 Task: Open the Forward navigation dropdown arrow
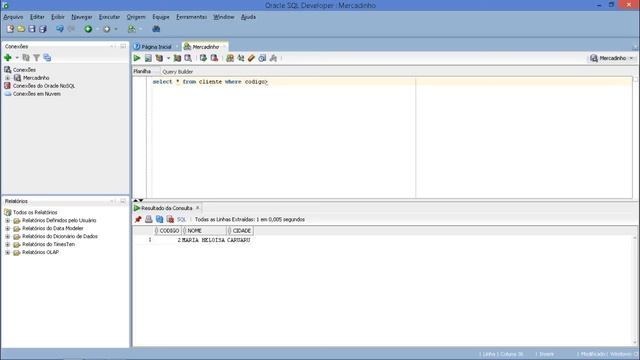(116, 29)
